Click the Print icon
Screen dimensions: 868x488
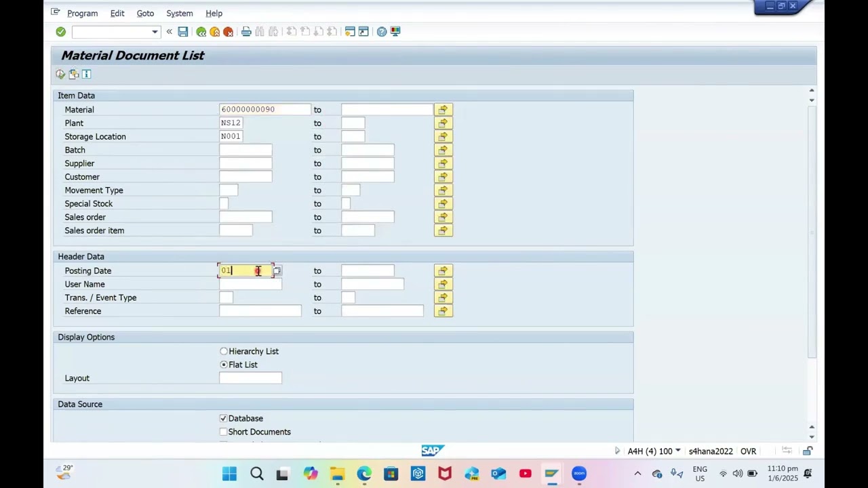point(246,32)
